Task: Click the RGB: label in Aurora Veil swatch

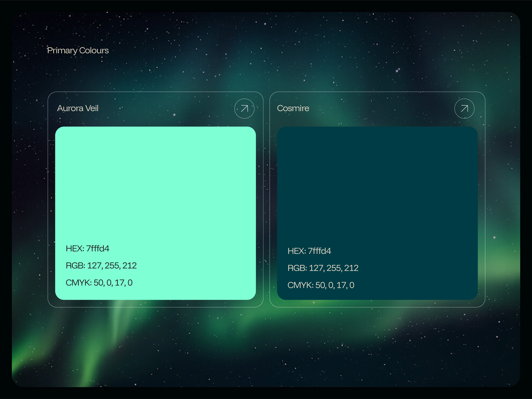Action: click(75, 265)
